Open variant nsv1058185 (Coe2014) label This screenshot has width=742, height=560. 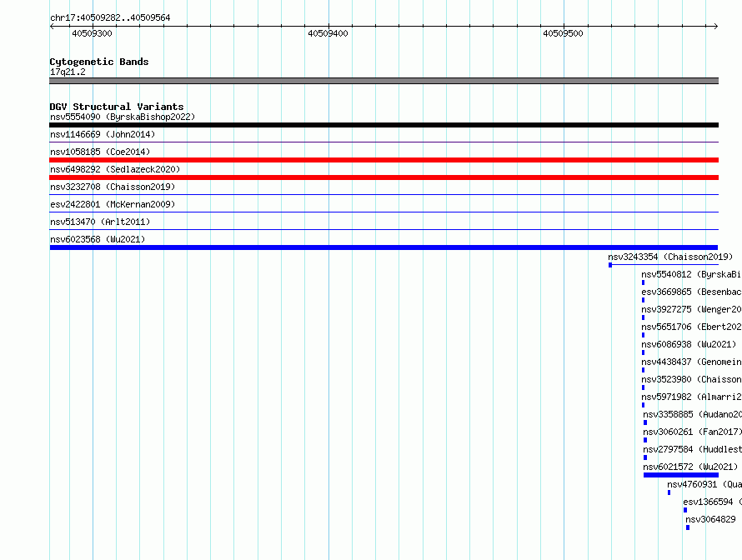click(x=100, y=152)
